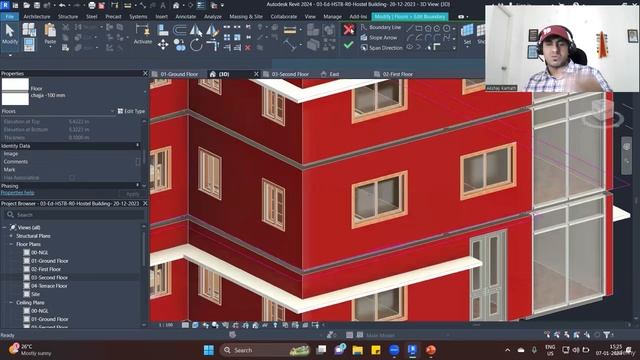Screen dimensions: 640x360
Task: Close the Properties palette
Action: point(145,73)
